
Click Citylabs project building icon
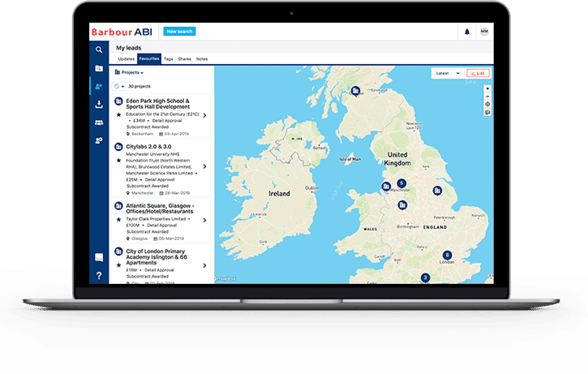click(118, 147)
